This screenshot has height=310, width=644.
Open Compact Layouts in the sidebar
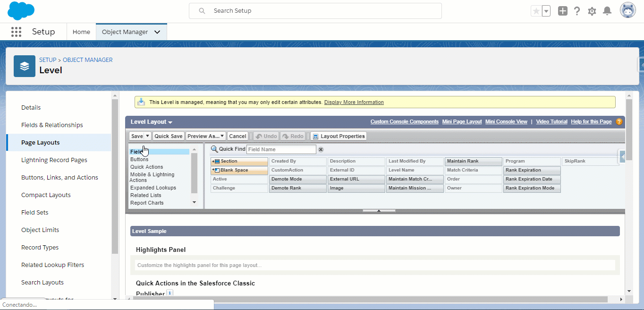coord(46,195)
